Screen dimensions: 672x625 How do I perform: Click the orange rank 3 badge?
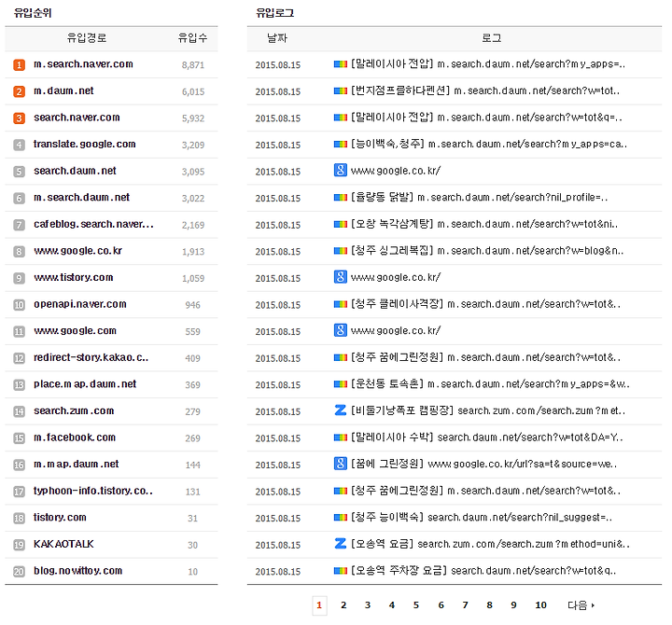19,118
